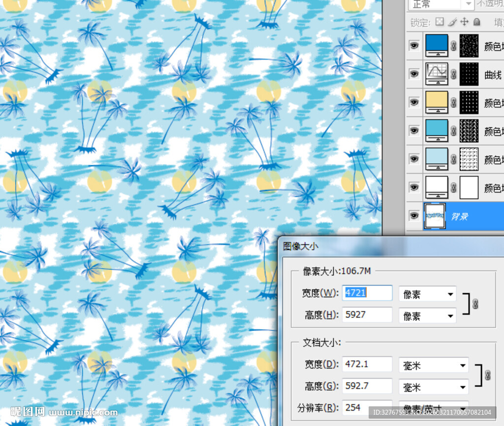Click link icon on the Curves layer
The width and height of the screenshot is (504, 426).
454,75
